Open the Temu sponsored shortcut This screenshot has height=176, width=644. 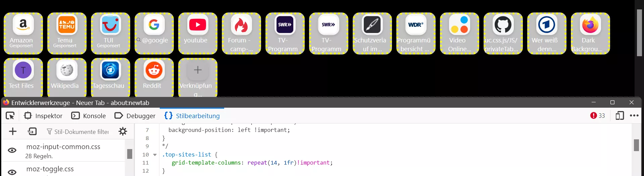(67, 33)
